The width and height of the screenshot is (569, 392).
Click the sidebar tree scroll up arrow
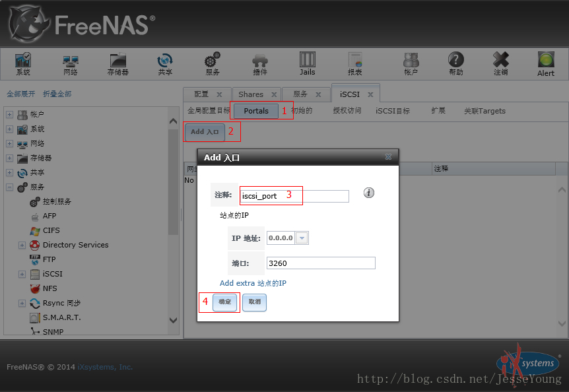point(174,121)
